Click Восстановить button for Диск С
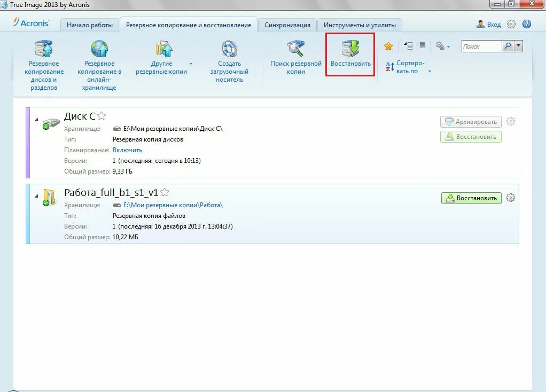Viewport: 546px width, 392px height. coord(471,137)
